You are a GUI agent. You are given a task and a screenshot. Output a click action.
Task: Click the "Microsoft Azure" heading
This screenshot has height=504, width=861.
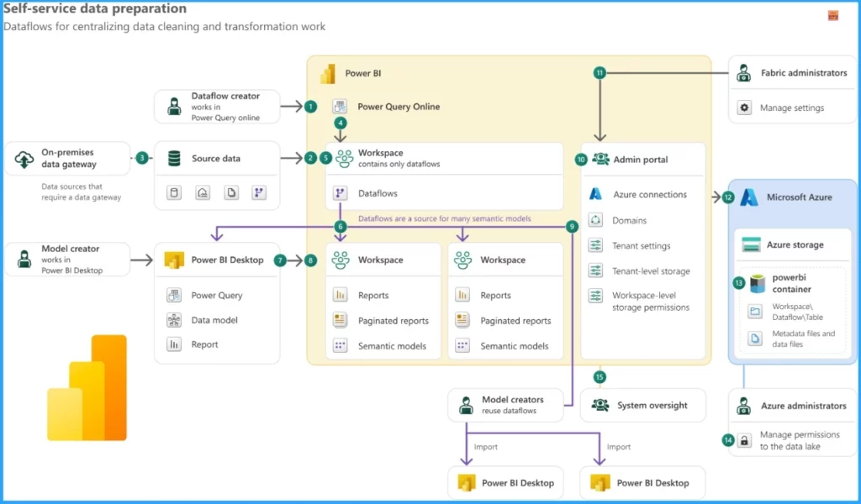click(x=800, y=197)
